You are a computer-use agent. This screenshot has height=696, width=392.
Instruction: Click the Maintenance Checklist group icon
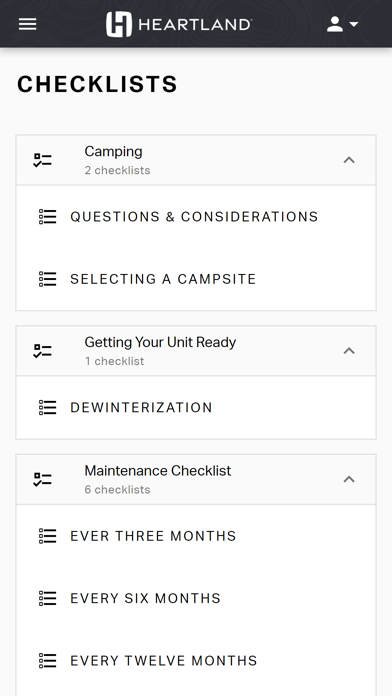[x=43, y=479]
